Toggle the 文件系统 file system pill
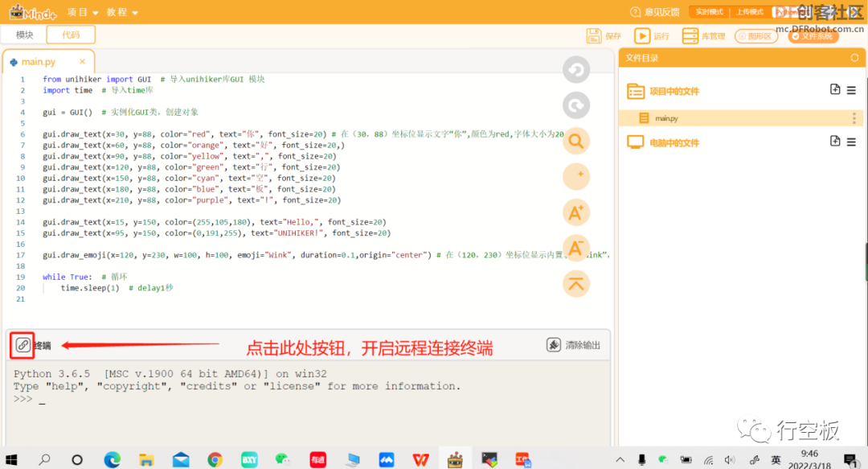Screen dimensions: 868x469 813,36
